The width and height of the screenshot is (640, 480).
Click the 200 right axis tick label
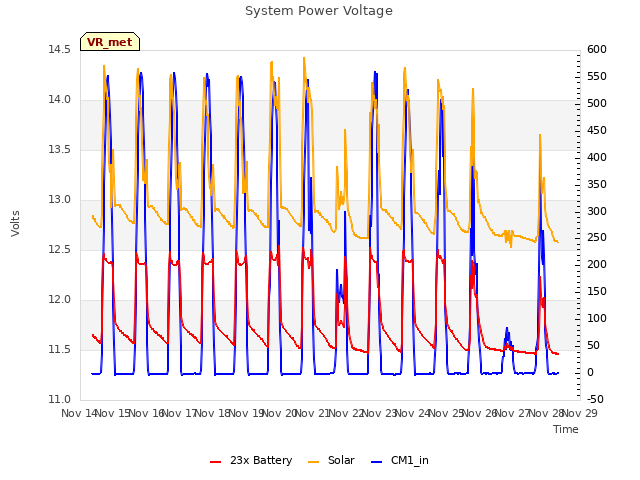tap(597, 264)
